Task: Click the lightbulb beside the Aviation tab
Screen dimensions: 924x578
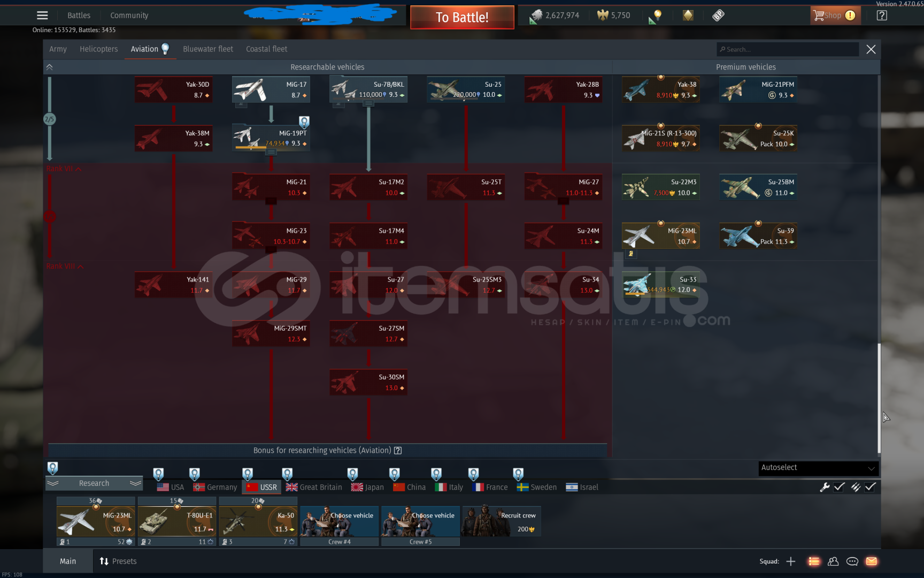Action: 165,49
